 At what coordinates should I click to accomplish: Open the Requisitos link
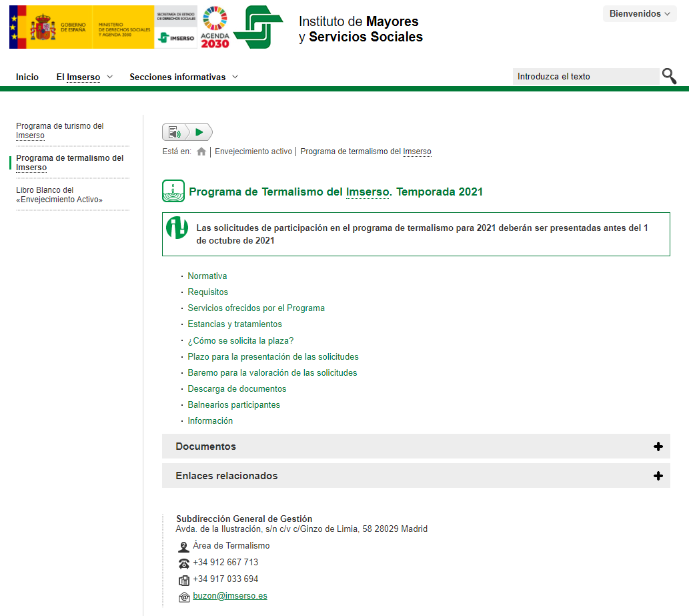tap(208, 292)
